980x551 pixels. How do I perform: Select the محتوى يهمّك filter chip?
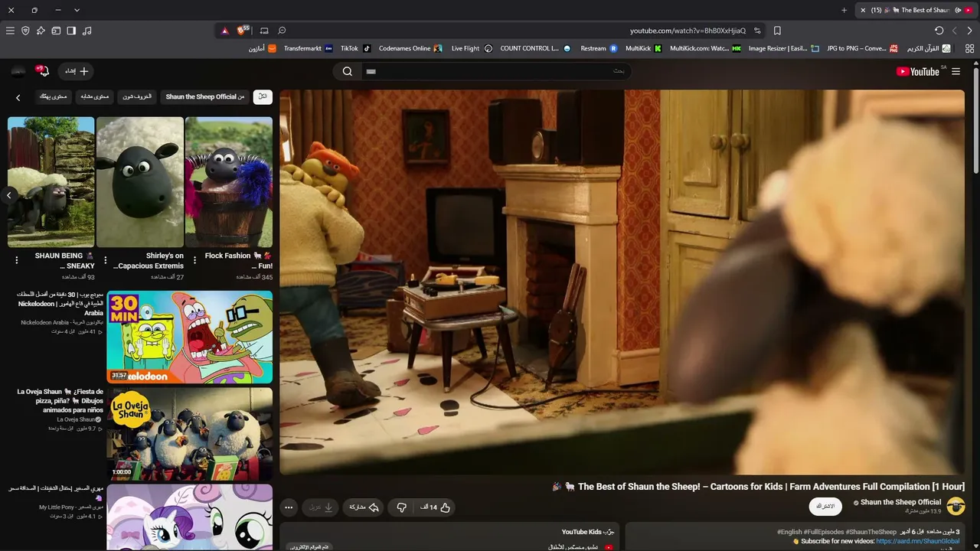point(54,97)
